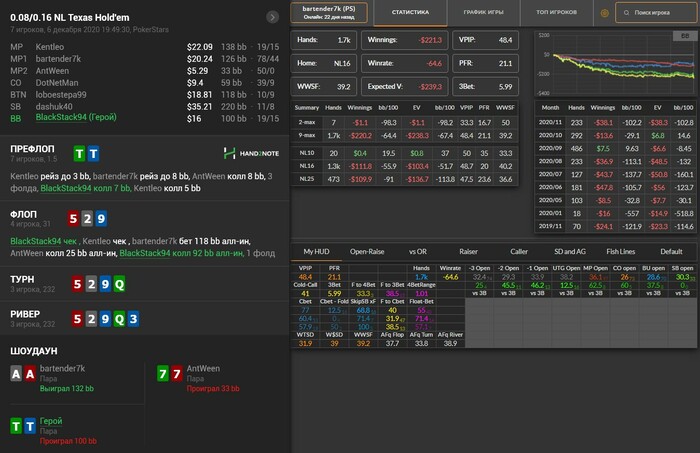
Task: Click the Hands 1.7k stat box
Action: [324, 40]
